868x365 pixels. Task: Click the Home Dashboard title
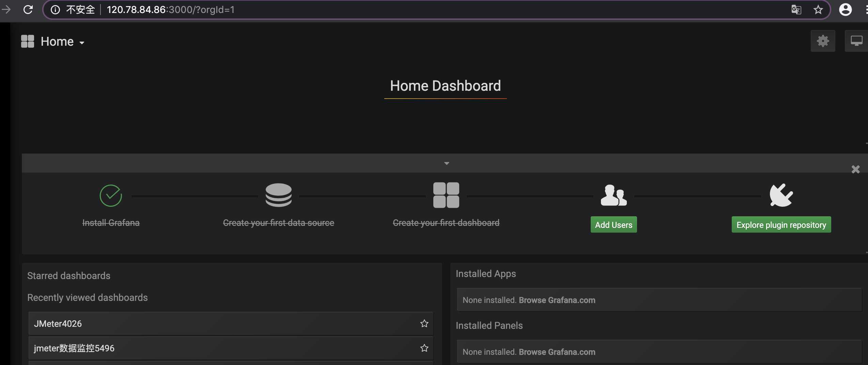(446, 86)
